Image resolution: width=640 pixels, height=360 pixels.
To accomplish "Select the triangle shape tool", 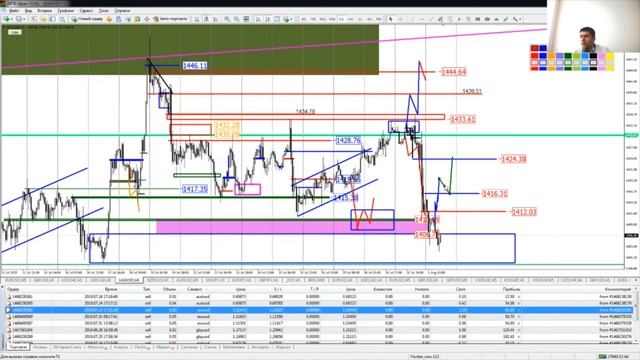I will (x=496, y=19).
